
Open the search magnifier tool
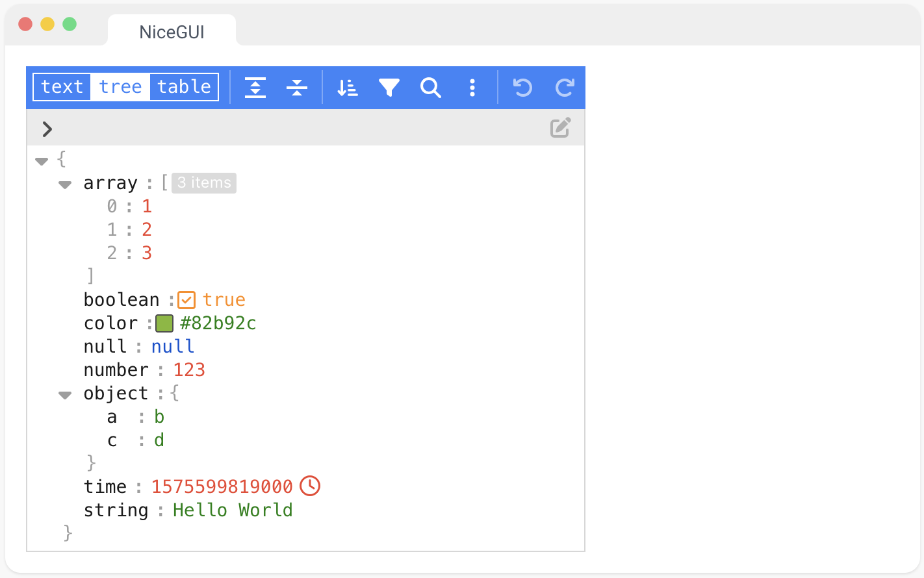tap(430, 87)
